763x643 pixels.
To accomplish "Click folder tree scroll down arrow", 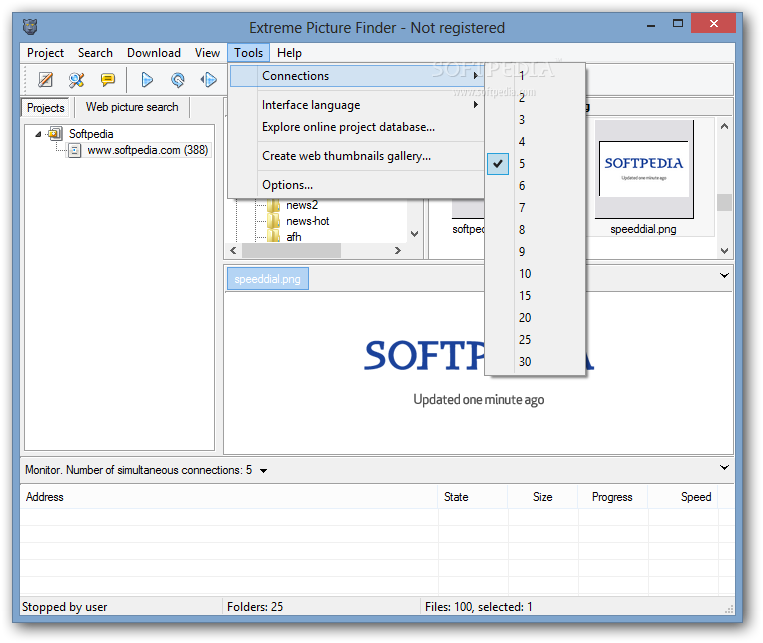I will 415,234.
